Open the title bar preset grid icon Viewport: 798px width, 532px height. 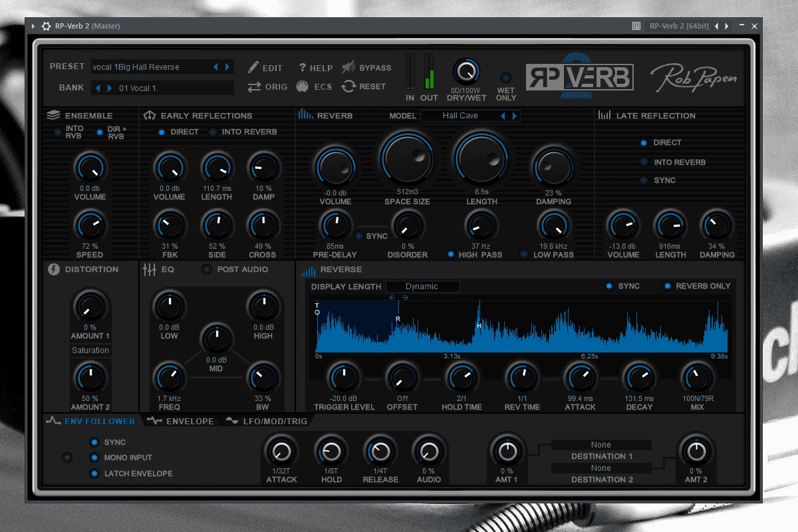(636, 26)
